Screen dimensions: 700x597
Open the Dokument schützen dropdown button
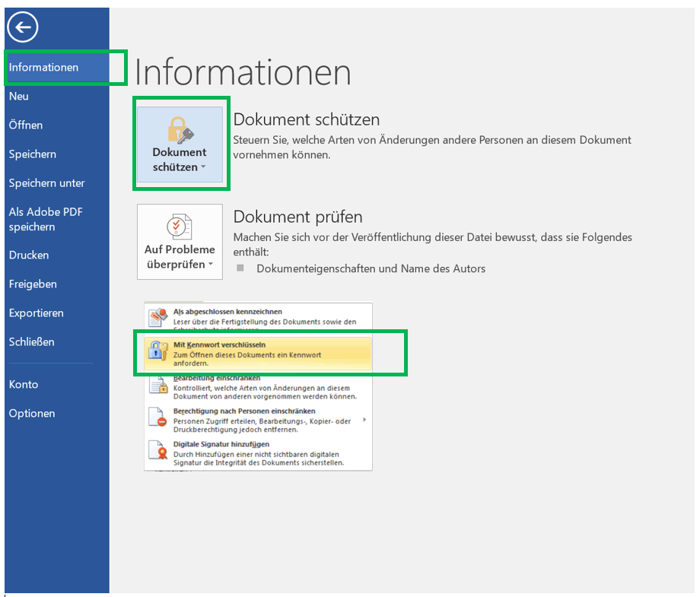pos(180,144)
